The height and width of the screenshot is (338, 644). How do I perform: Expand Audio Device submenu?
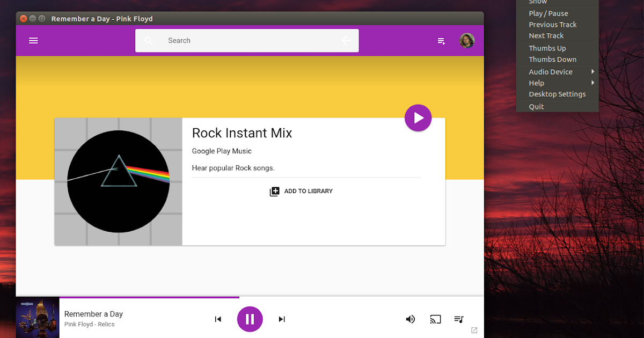point(557,72)
